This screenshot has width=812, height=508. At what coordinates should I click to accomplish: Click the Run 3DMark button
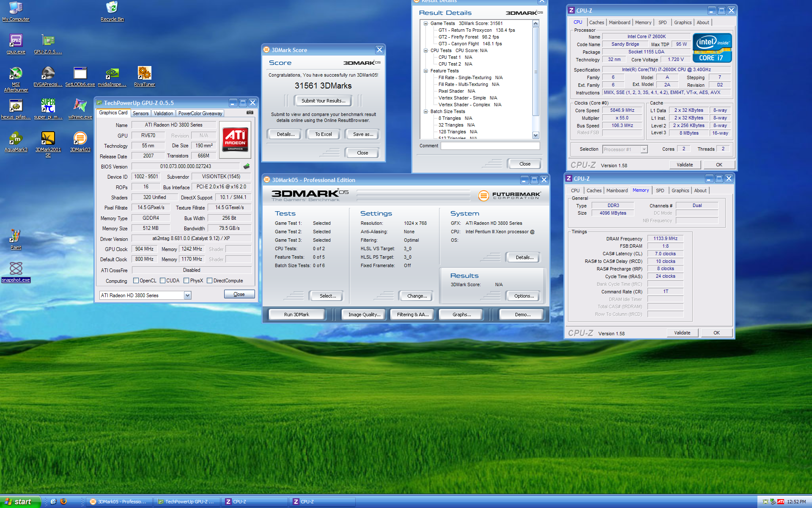(296, 315)
